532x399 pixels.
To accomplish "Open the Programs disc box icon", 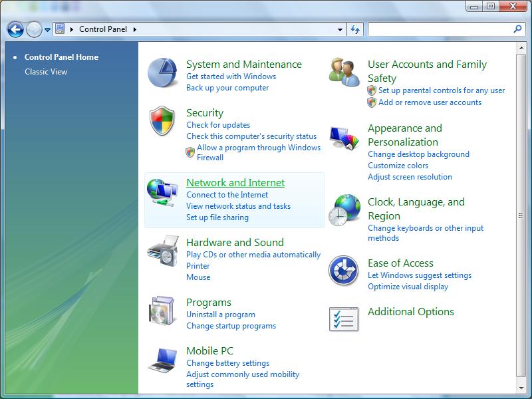I will pos(163,311).
